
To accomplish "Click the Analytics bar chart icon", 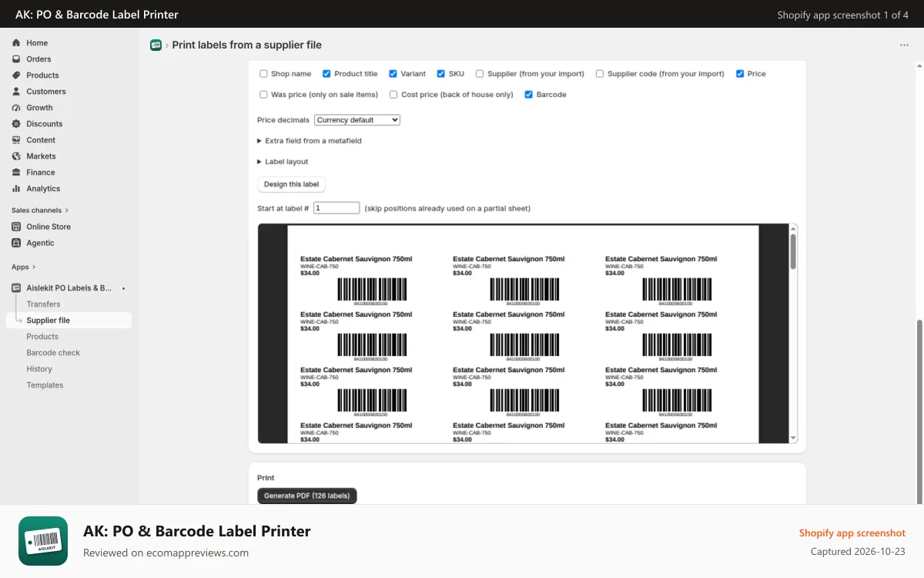I will (x=16, y=189).
